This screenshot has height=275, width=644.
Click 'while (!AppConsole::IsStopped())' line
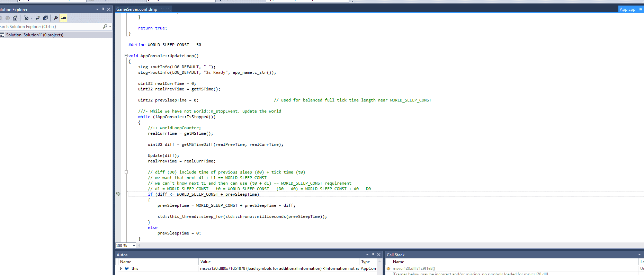tap(177, 117)
